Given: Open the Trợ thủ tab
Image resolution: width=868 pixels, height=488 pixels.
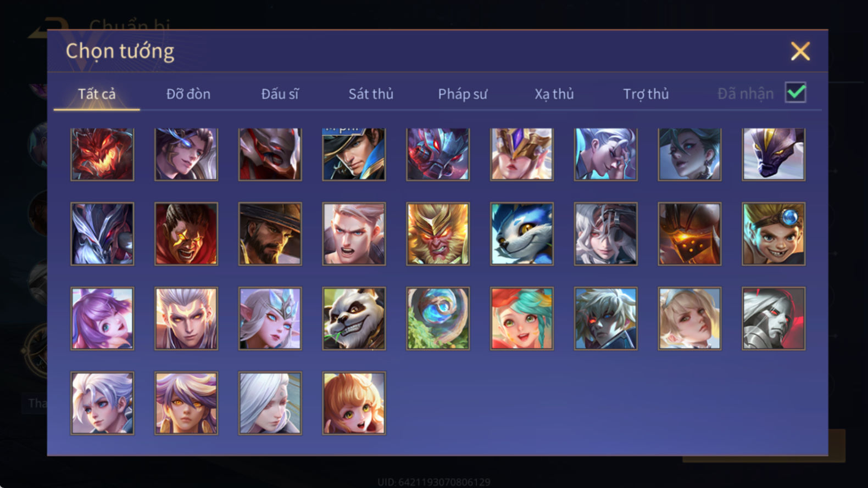Looking at the screenshot, I should [646, 94].
